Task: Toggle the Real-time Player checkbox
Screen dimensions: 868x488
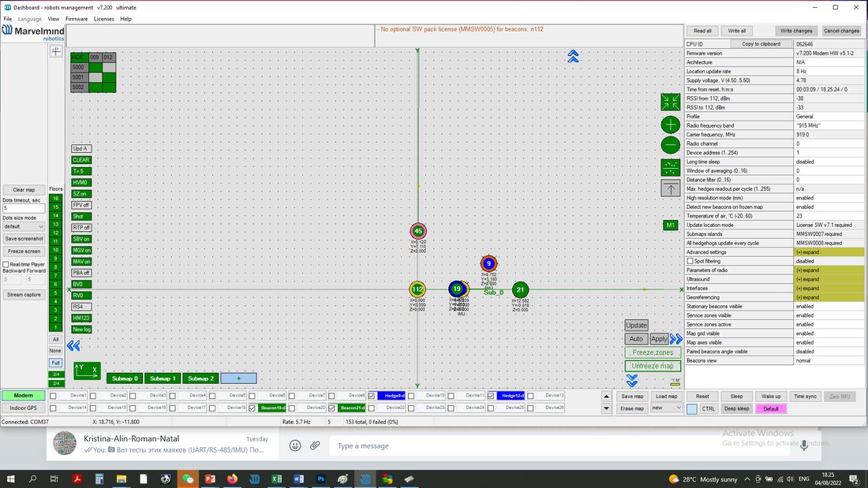Action: tap(6, 264)
